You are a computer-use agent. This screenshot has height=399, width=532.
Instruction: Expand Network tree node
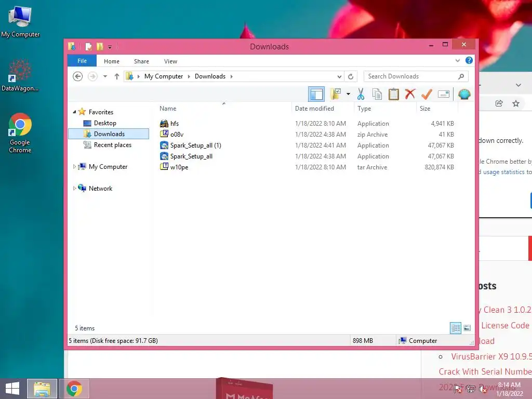[74, 188]
